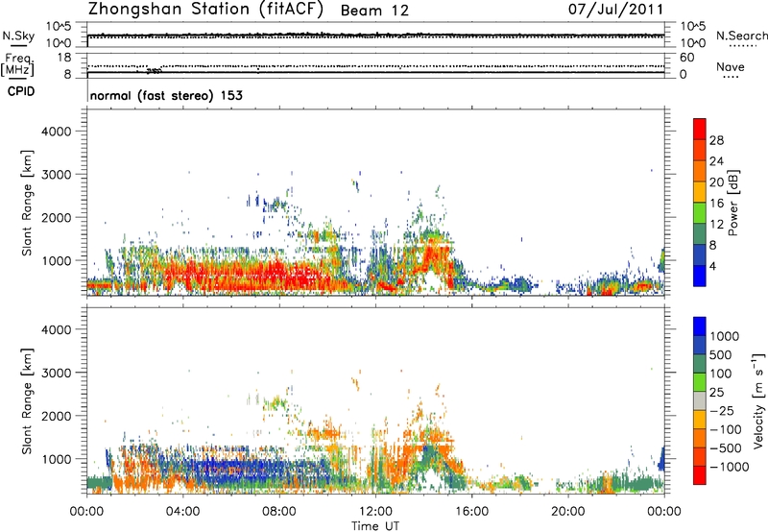Pick the light green 12–16 dB colorbar segment

(x=700, y=213)
